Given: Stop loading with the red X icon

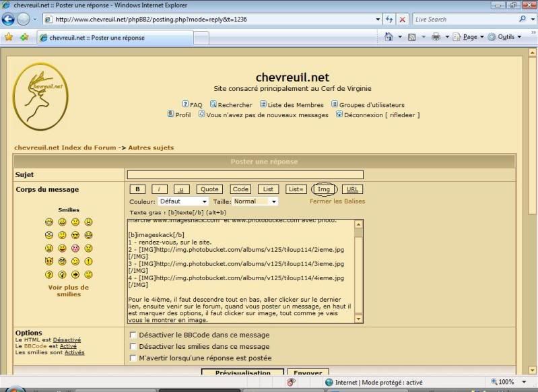Looking at the screenshot, I should tap(402, 20).
